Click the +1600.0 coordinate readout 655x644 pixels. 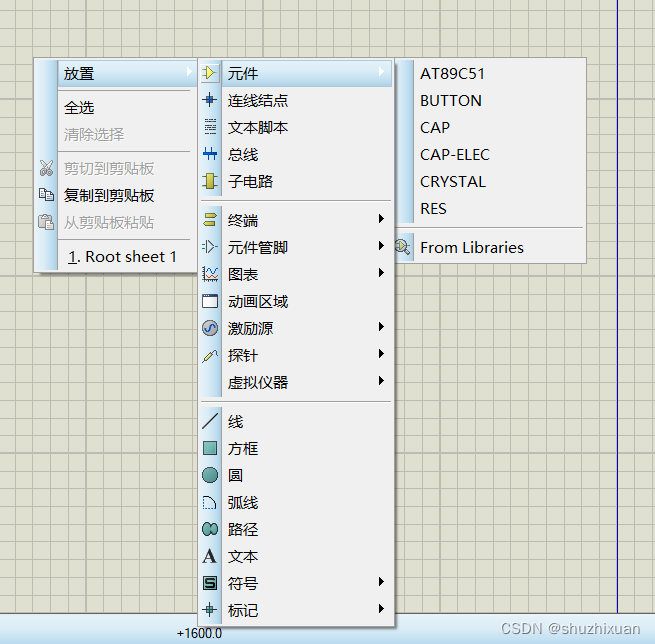click(x=199, y=634)
